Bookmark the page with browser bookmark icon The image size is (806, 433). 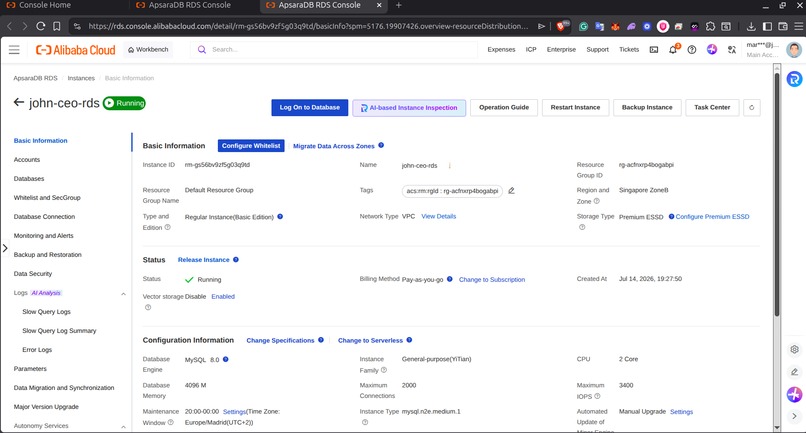tap(57, 26)
